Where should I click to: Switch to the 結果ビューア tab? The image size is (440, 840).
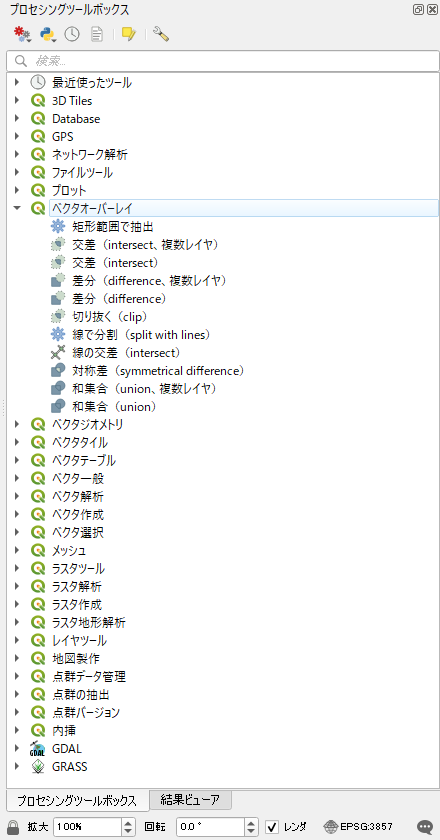coord(191,800)
